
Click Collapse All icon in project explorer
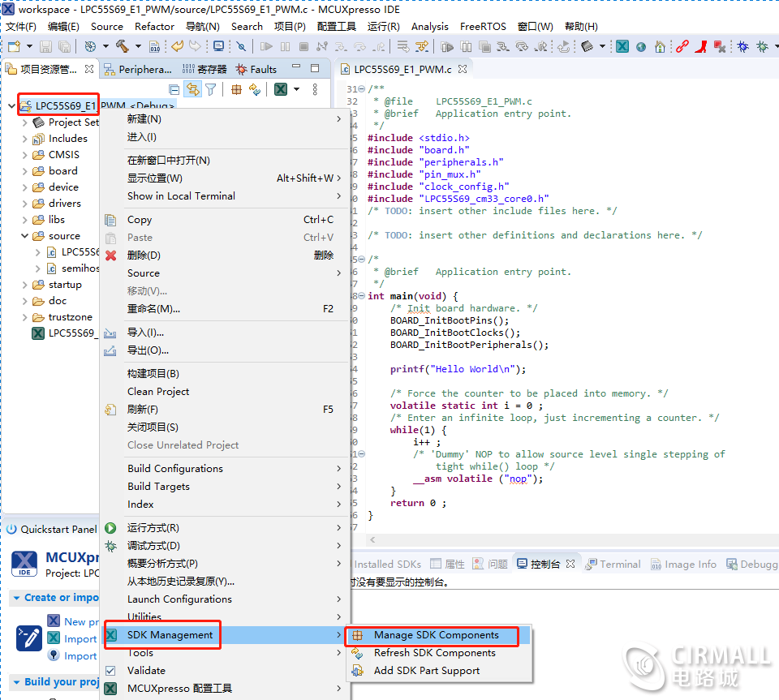174,89
